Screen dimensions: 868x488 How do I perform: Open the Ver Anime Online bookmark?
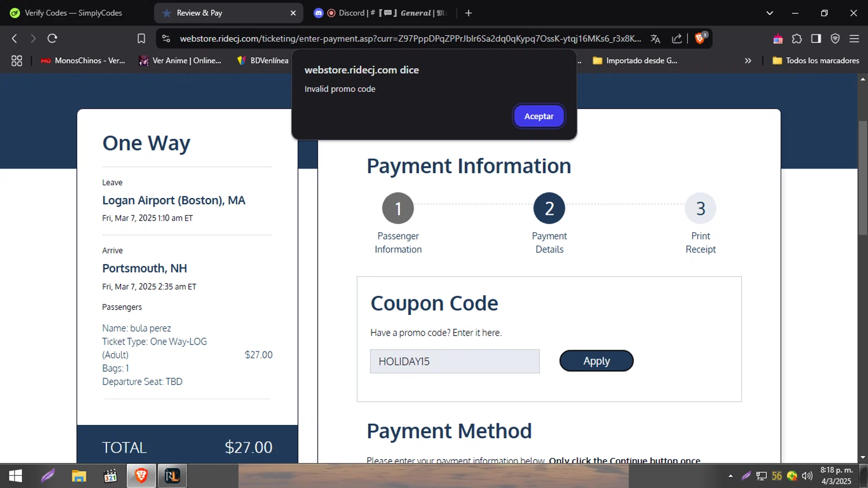tap(180, 60)
